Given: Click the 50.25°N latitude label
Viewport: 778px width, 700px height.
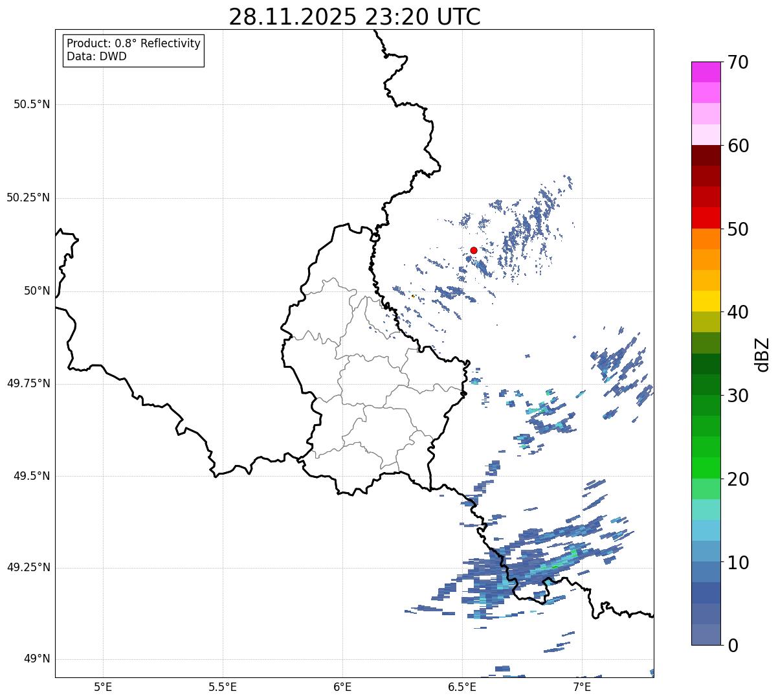Looking at the screenshot, I should pos(28,198).
